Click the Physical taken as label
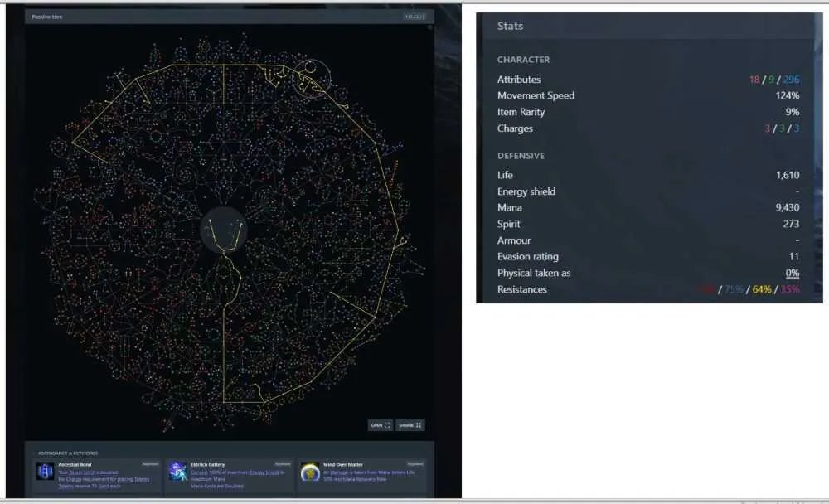 534,273
